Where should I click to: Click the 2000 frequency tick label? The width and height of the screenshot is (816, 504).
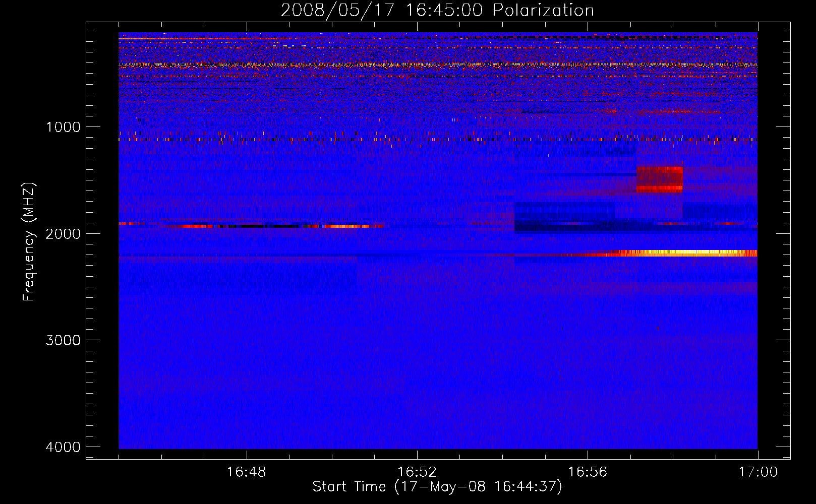pyautogui.click(x=63, y=233)
